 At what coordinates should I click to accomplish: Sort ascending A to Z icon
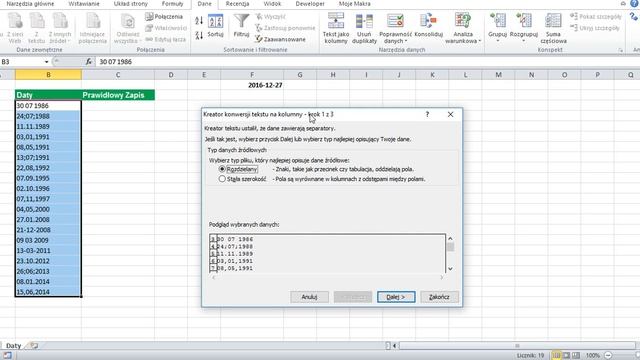[199, 20]
